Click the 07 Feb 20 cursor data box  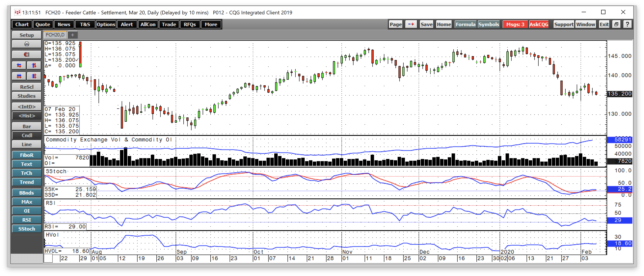click(x=62, y=120)
